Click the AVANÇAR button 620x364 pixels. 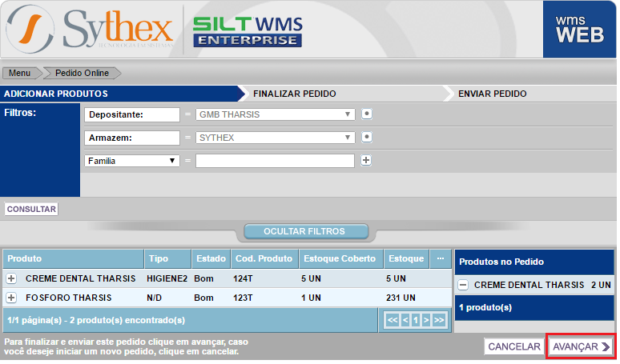click(x=581, y=346)
